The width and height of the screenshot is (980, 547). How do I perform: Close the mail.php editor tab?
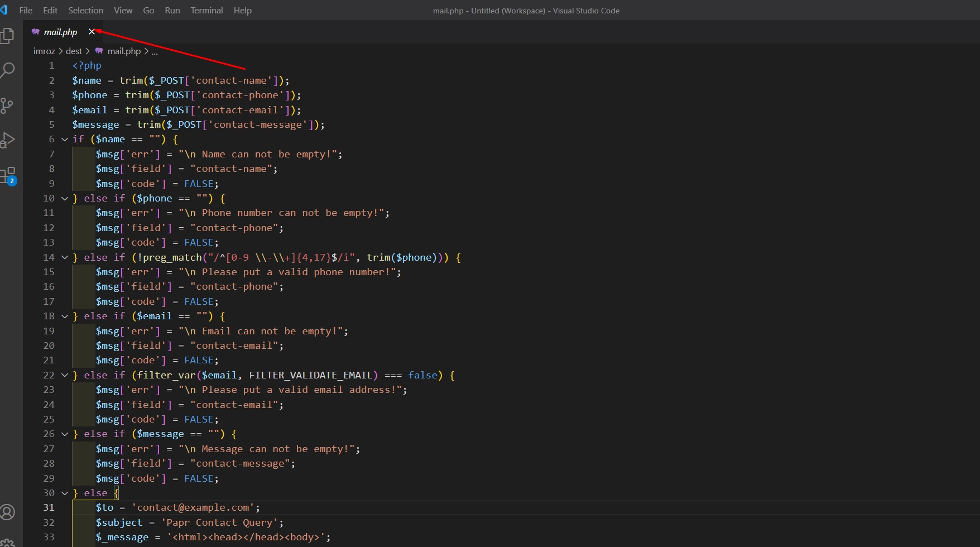92,32
